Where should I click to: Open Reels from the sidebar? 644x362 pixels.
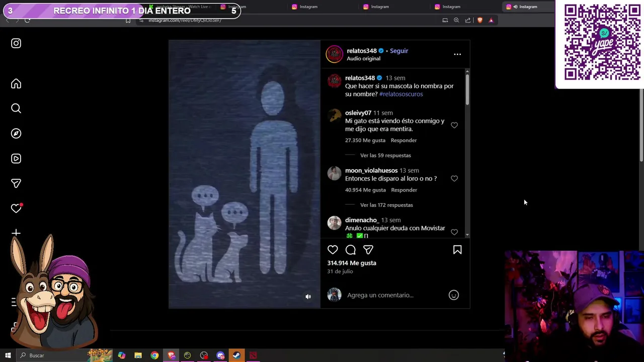point(16,158)
